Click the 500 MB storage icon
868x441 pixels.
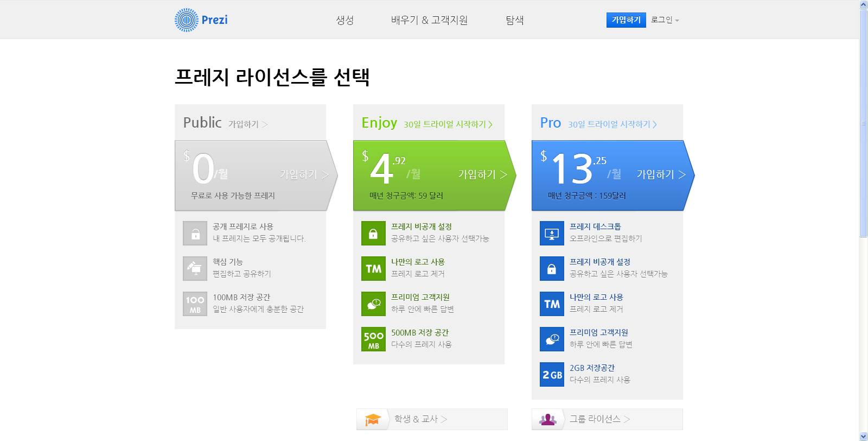pyautogui.click(x=373, y=339)
